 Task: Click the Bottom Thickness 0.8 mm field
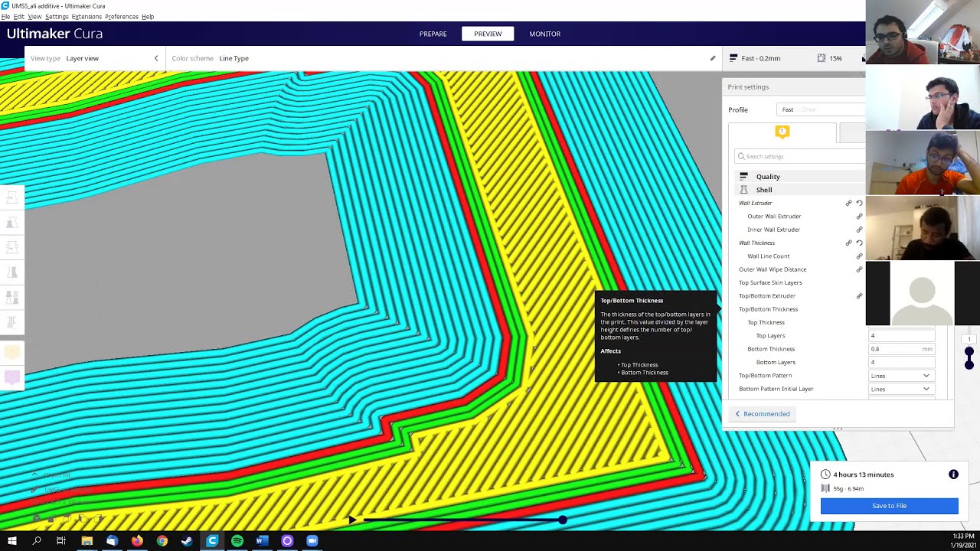pos(902,349)
